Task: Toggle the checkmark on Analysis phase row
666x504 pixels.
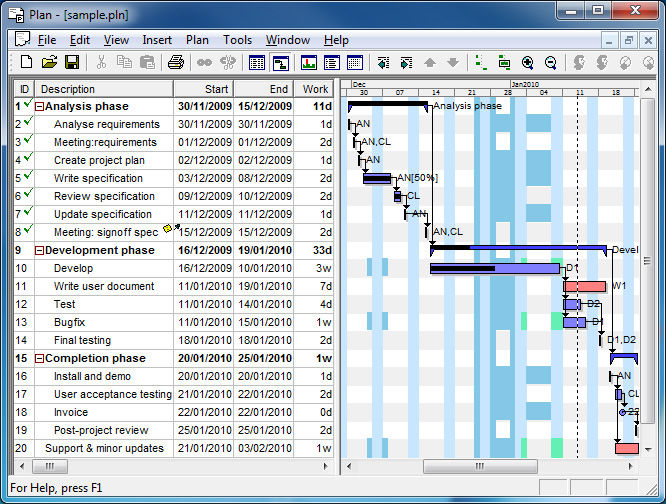Action: click(28, 103)
